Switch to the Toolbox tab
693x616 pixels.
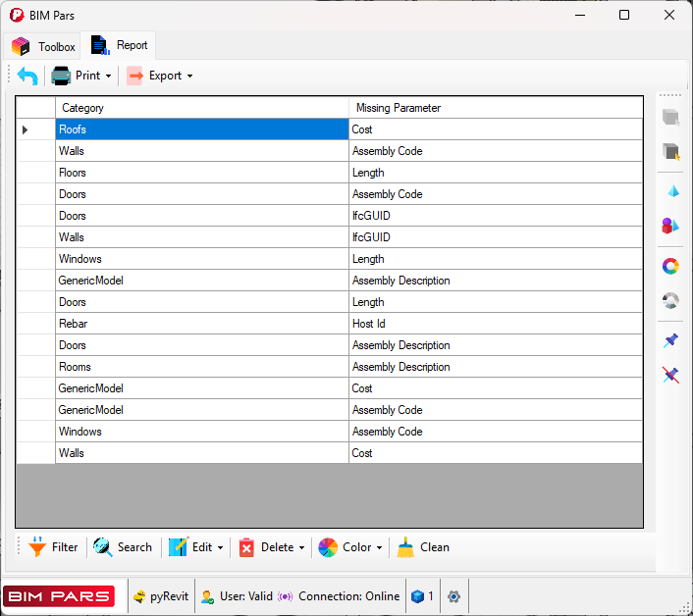(x=45, y=46)
